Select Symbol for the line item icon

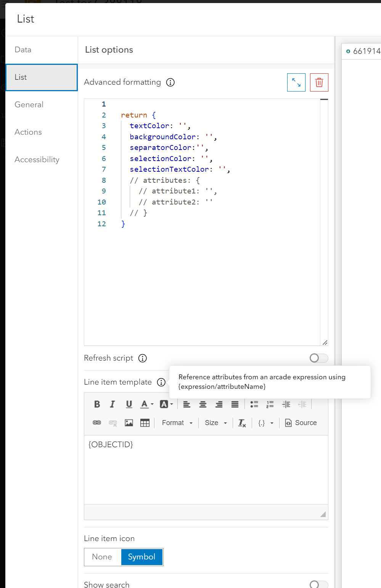point(141,557)
